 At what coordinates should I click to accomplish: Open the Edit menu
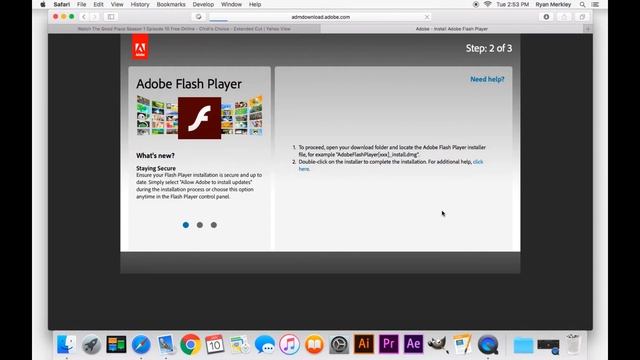(x=98, y=4)
